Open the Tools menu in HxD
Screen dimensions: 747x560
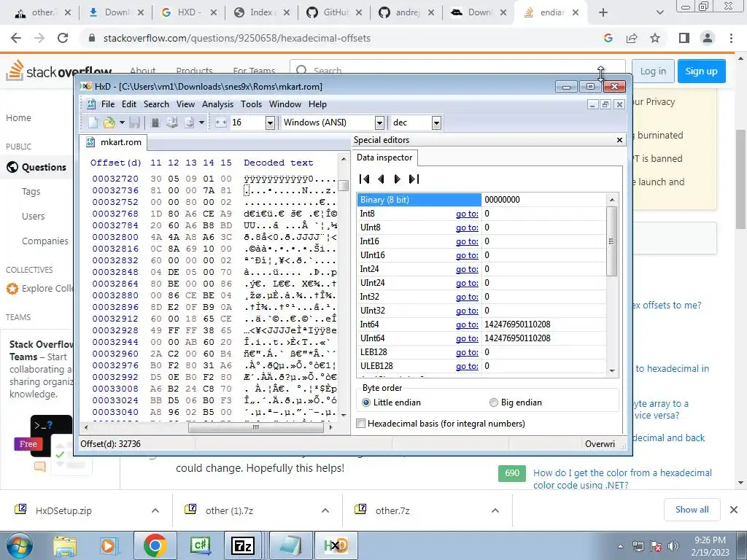click(251, 104)
